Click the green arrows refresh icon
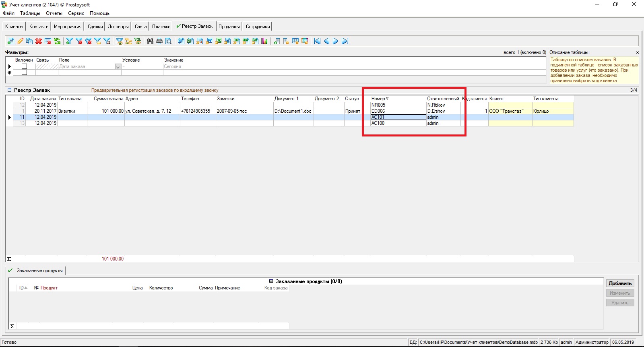This screenshot has height=347, width=644. coord(57,41)
